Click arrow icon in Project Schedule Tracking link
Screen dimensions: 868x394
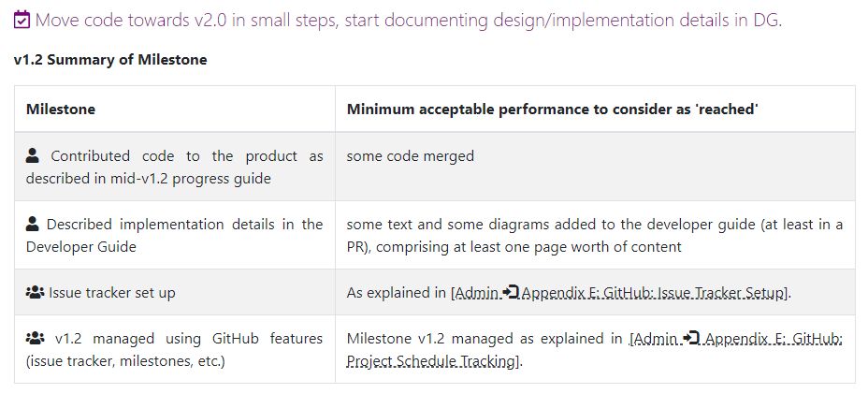point(690,339)
